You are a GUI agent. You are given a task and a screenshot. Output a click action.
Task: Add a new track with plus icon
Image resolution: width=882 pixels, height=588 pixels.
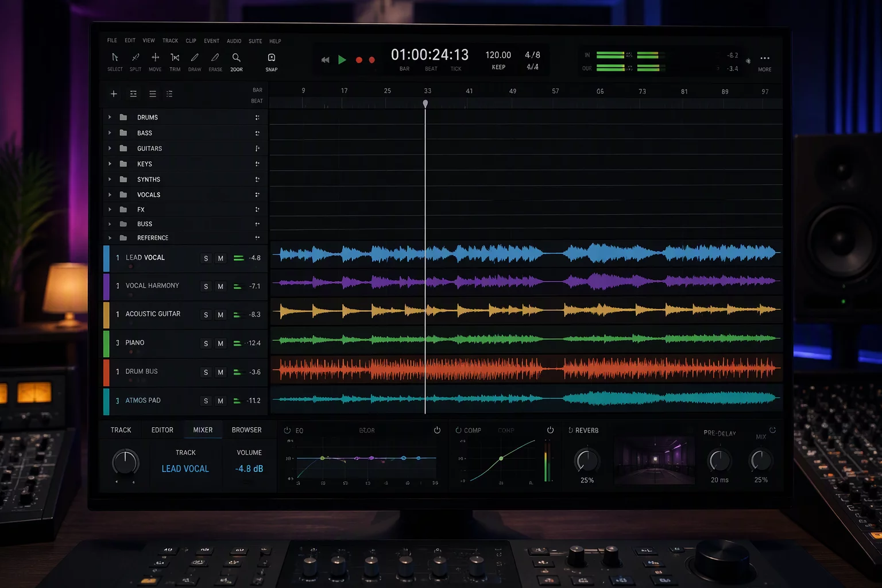(114, 94)
